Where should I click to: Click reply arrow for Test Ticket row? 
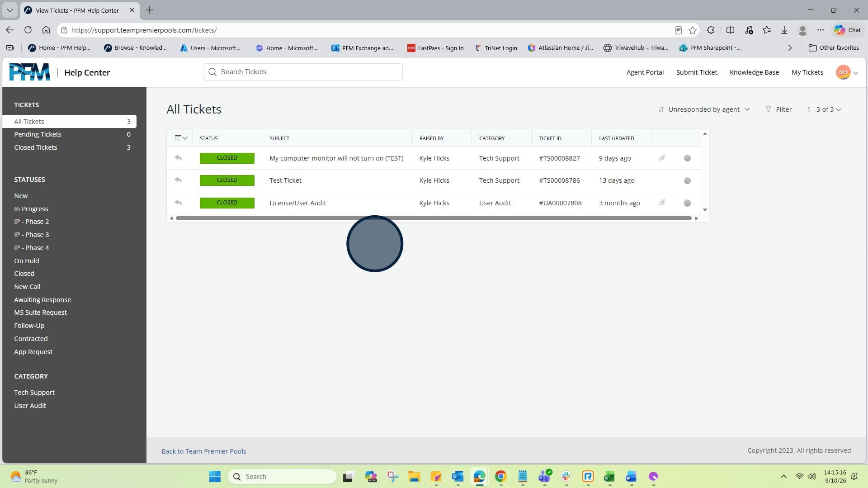click(178, 180)
